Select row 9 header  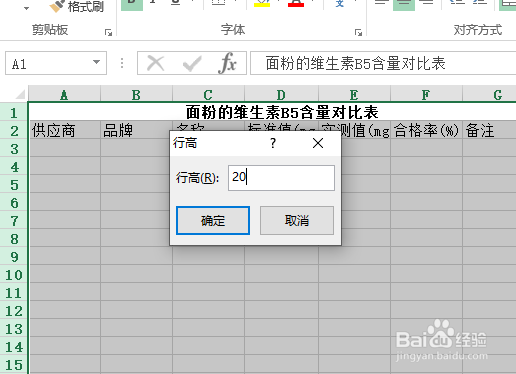[14, 256]
